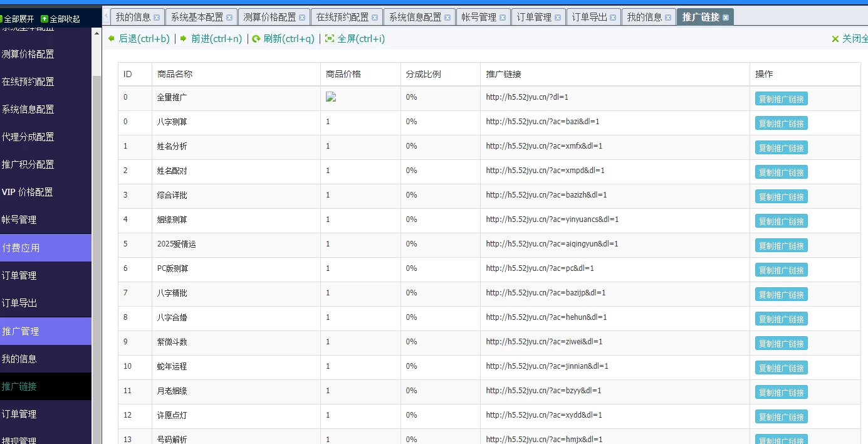This screenshot has width=868, height=444.
Task: Close the 订单导出 tab via its x icon
Action: 613,18
